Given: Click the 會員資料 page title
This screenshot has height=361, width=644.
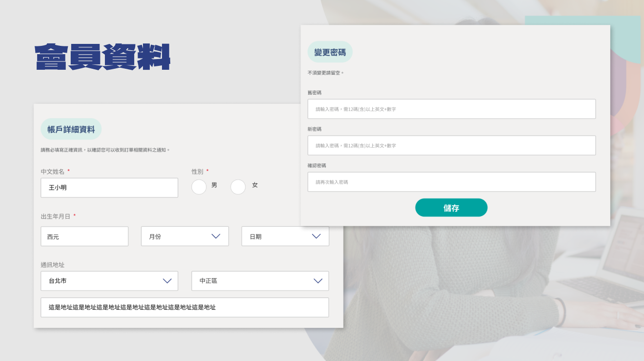Looking at the screenshot, I should (x=102, y=57).
